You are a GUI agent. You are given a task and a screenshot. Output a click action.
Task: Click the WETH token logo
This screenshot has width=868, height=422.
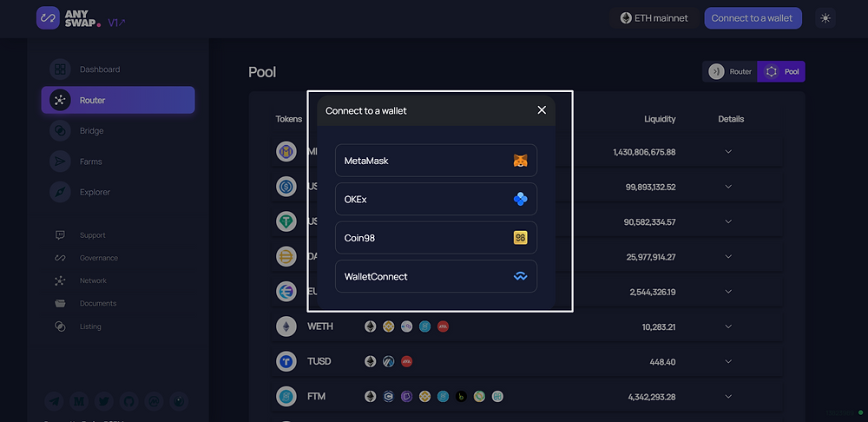click(x=286, y=326)
